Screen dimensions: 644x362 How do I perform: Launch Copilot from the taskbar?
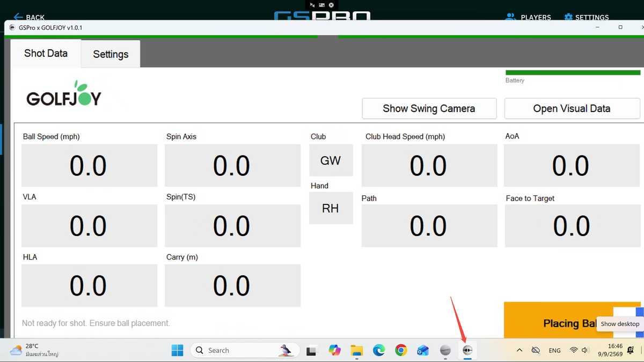tap(334, 350)
